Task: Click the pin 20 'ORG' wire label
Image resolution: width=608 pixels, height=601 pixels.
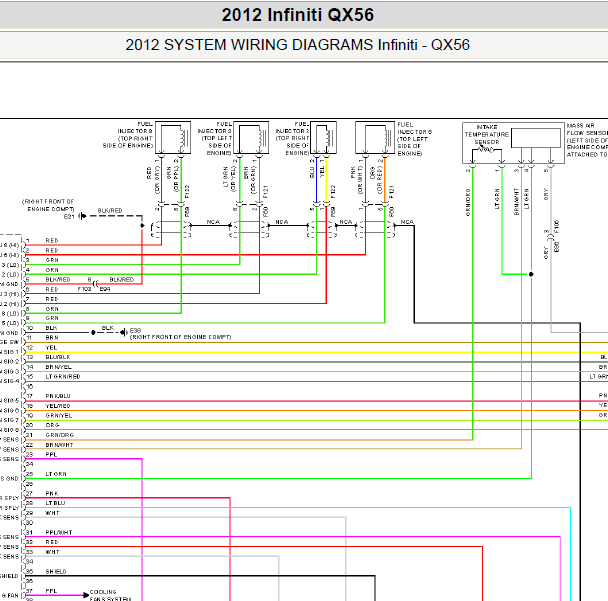Action: coord(52,425)
